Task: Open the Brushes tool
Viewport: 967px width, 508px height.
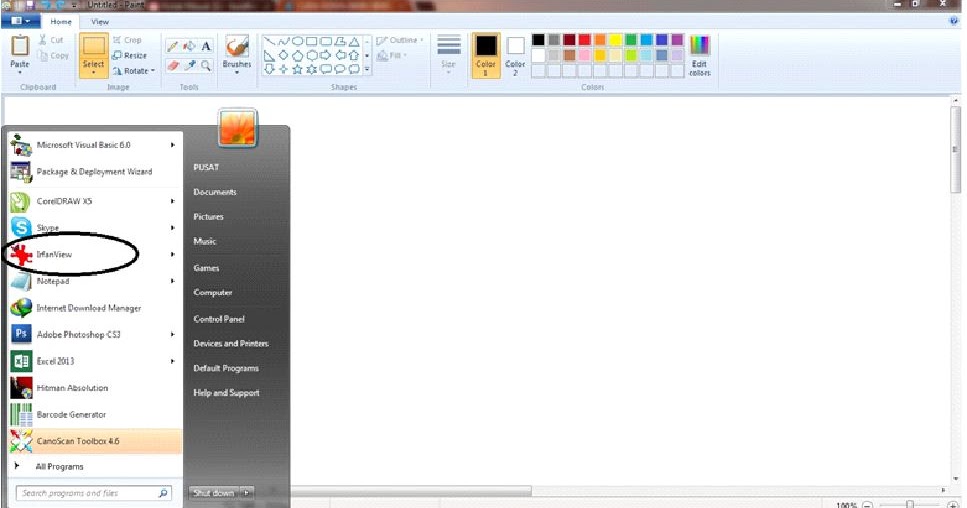Action: pyautogui.click(x=237, y=54)
